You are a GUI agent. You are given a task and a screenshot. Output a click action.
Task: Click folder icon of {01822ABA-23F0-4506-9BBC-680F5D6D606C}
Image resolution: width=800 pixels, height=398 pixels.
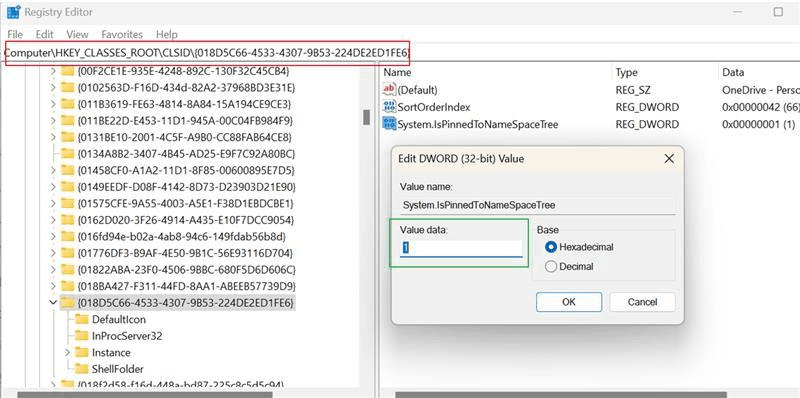pyautogui.click(x=67, y=269)
